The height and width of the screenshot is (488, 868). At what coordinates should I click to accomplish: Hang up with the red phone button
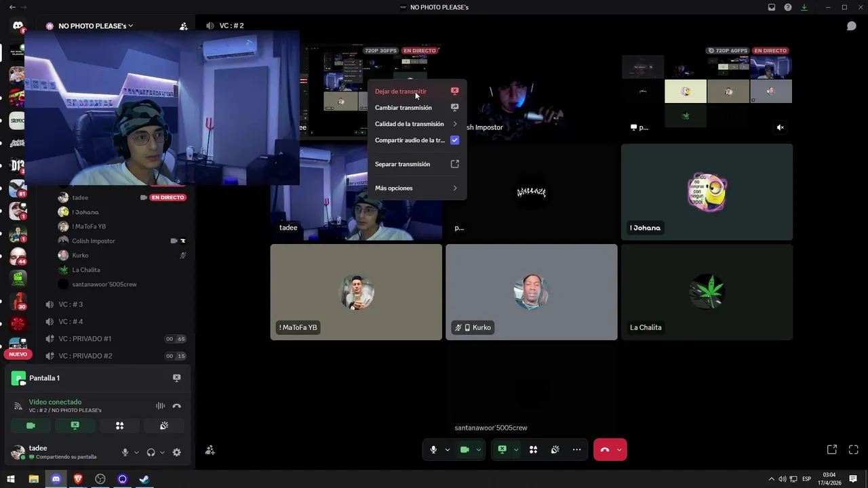tap(604, 449)
